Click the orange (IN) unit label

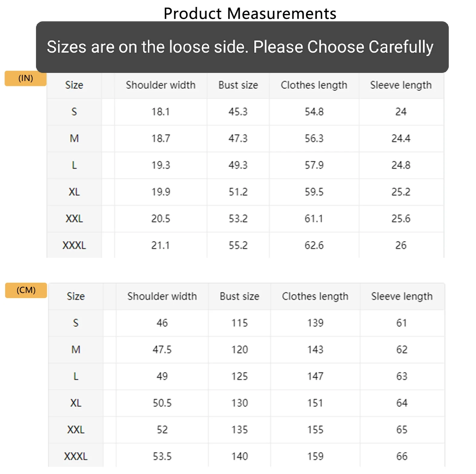(25, 78)
